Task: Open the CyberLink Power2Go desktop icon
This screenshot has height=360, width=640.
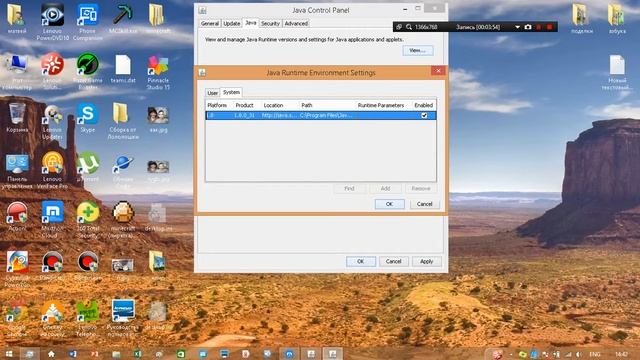Action: tap(17, 268)
